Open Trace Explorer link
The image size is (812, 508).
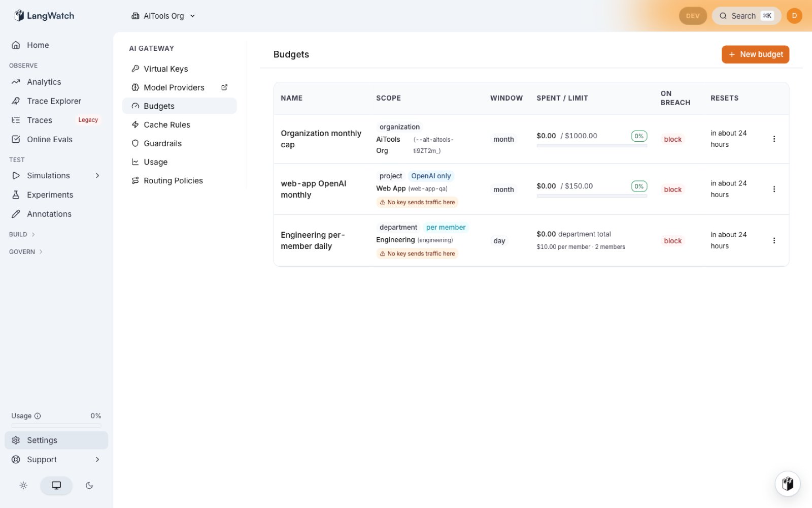point(56,101)
